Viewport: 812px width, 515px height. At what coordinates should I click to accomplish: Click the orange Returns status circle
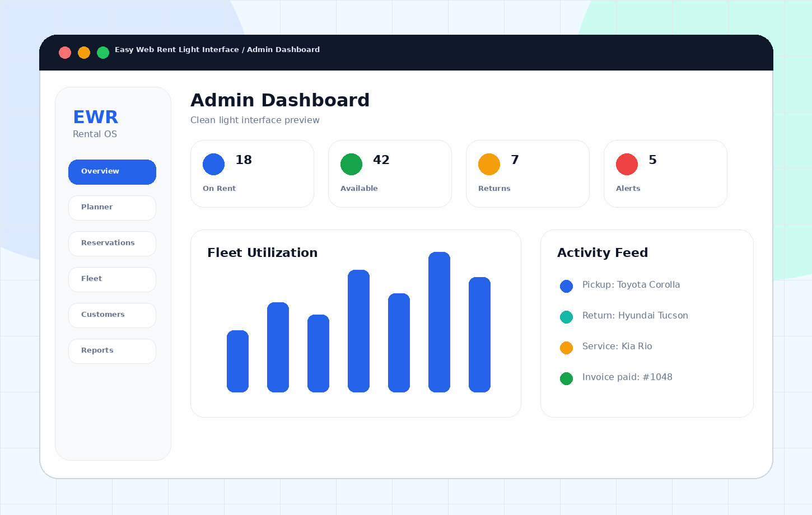tap(489, 164)
